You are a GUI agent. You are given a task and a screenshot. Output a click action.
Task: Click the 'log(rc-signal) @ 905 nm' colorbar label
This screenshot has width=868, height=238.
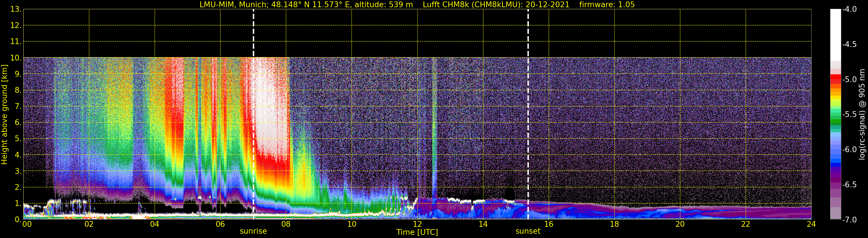coord(862,114)
